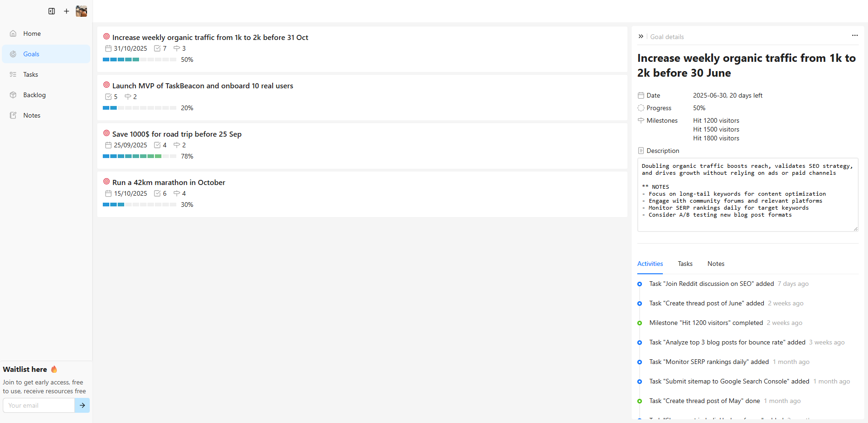Image resolution: width=868 pixels, height=423 pixels.
Task: Toggle the sidebar collapse icon
Action: click(52, 11)
